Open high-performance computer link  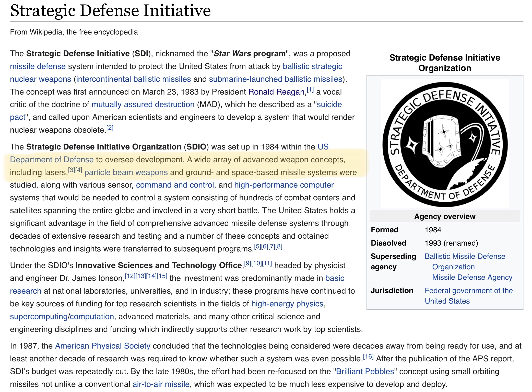pyautogui.click(x=284, y=185)
